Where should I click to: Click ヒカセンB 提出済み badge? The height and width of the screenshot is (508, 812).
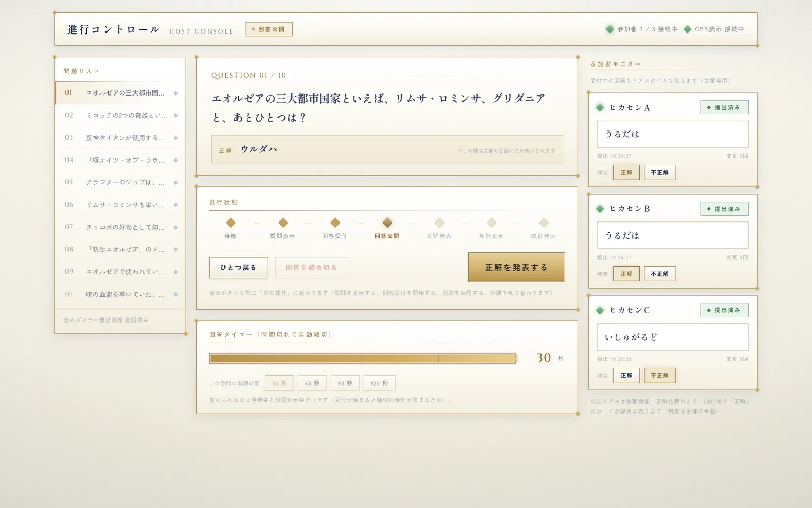(x=724, y=209)
